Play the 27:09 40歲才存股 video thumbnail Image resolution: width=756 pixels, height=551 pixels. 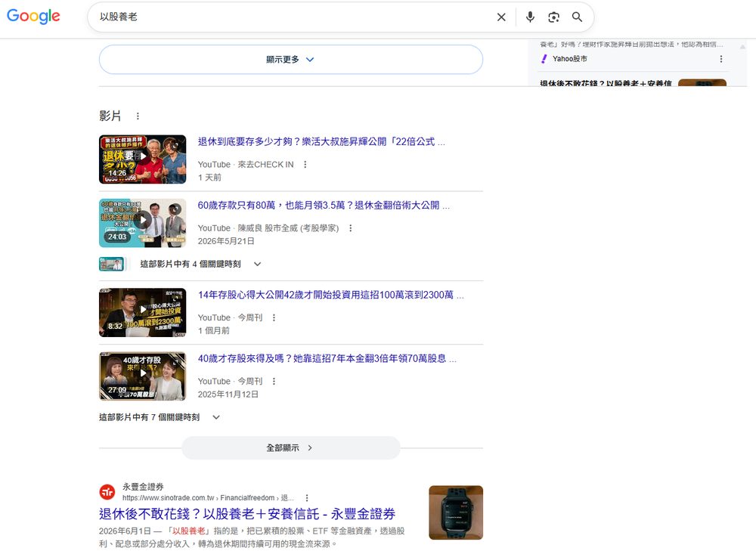(x=142, y=376)
